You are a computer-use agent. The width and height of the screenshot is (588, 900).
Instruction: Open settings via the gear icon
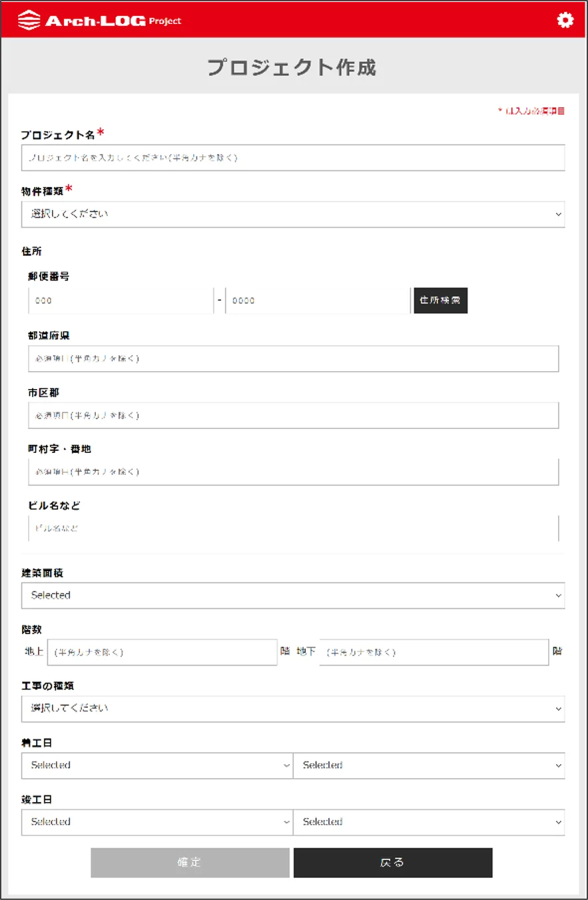(x=565, y=20)
